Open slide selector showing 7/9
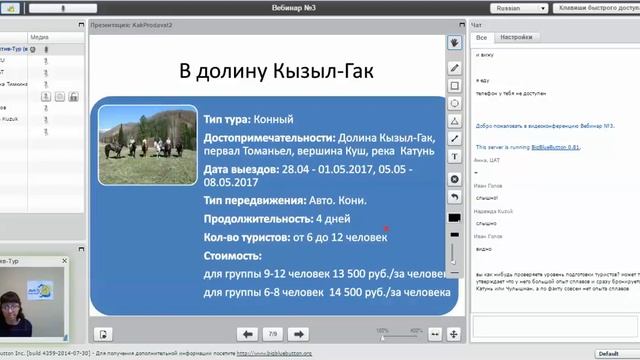This screenshot has height=360, width=640. [273, 334]
